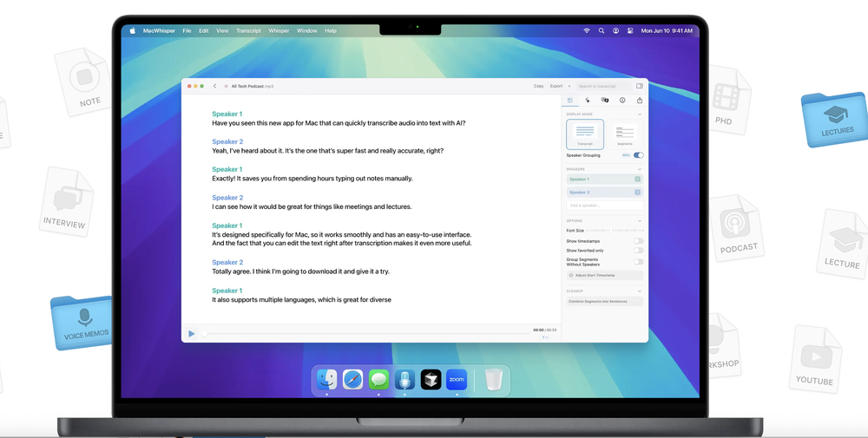Click the All Tech Podcast.mp3 title
Viewport: 868px width, 438px height.
[253, 86]
